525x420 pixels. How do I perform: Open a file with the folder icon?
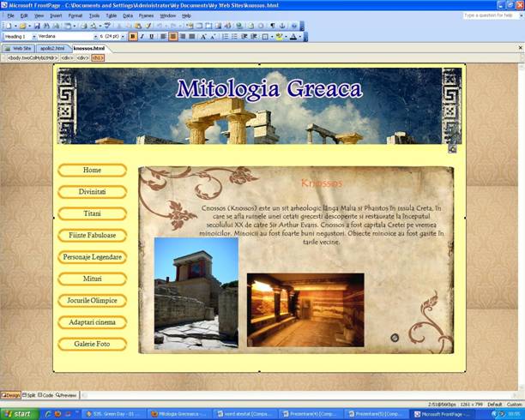point(22,26)
